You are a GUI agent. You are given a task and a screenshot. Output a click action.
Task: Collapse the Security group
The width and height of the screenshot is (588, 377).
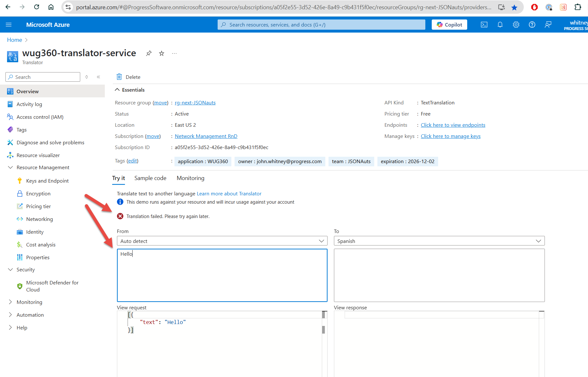10,269
